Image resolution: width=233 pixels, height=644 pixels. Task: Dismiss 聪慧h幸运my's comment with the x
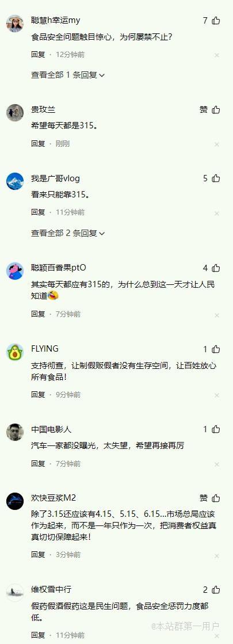(x=216, y=55)
